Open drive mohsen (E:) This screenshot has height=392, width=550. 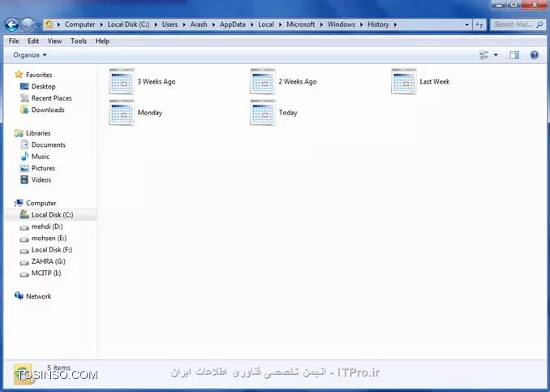coord(43,239)
